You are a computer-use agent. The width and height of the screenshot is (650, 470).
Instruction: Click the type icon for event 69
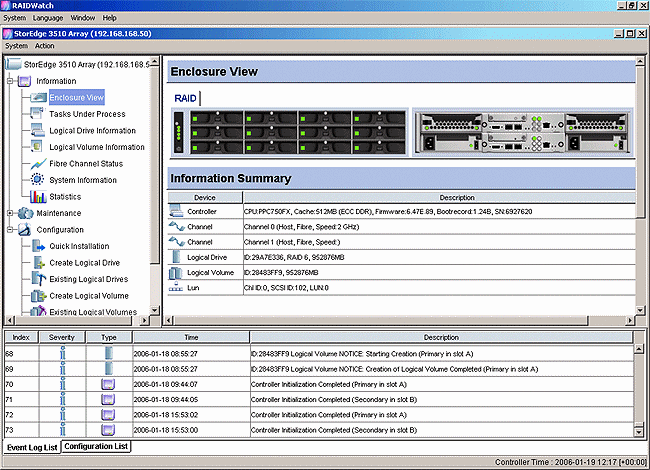click(x=108, y=368)
